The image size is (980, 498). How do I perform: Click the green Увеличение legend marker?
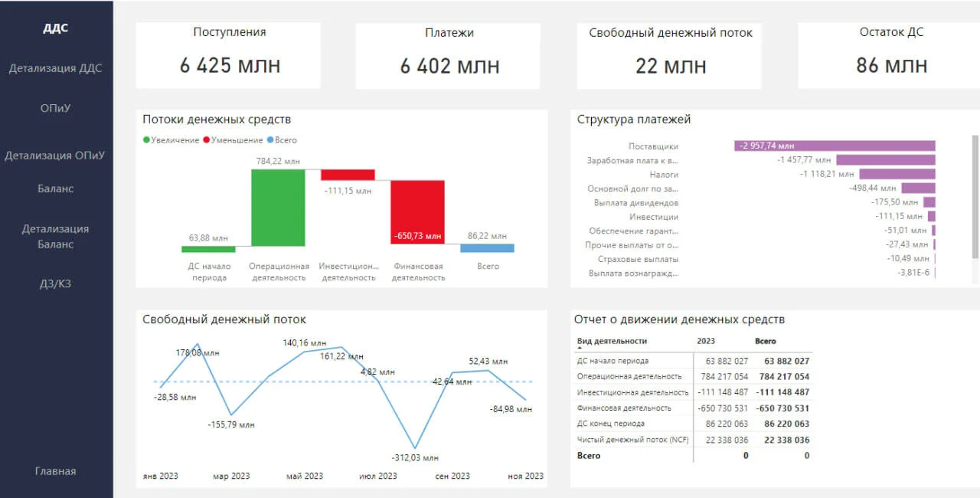coord(147,140)
